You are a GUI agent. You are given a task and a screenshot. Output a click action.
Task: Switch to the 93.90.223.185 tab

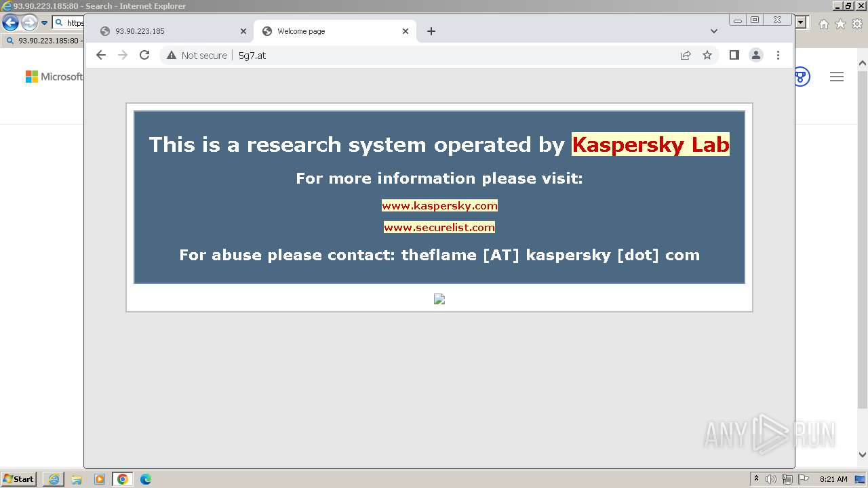[172, 31]
